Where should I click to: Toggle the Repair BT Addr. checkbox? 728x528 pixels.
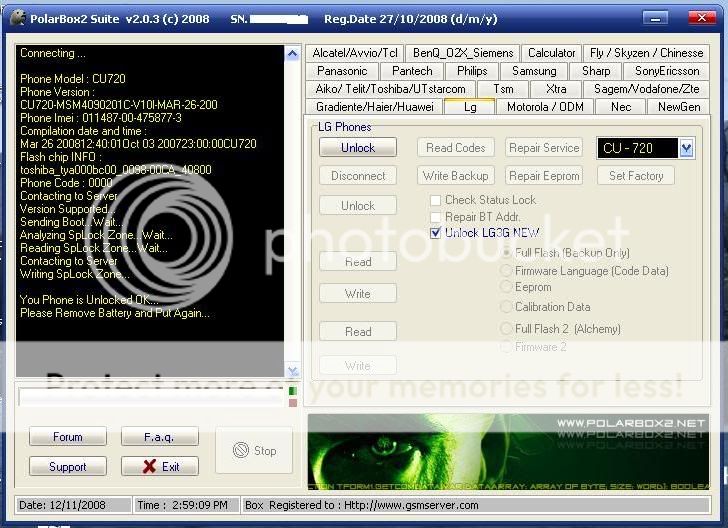coord(436,217)
